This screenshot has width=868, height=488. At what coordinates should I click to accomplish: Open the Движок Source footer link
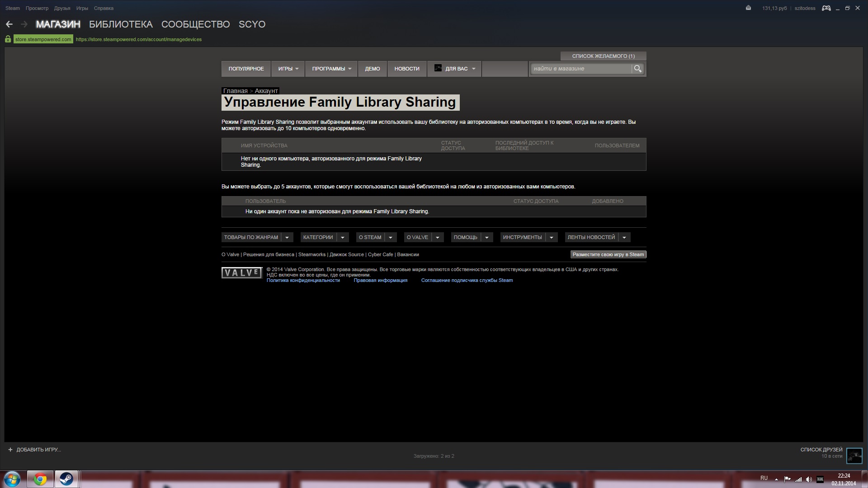coord(347,254)
